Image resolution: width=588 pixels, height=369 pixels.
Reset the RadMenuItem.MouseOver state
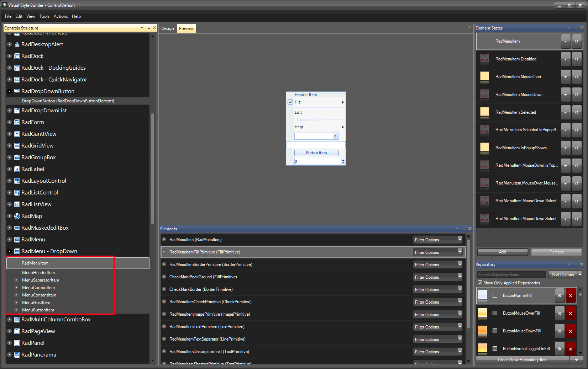coord(577,77)
